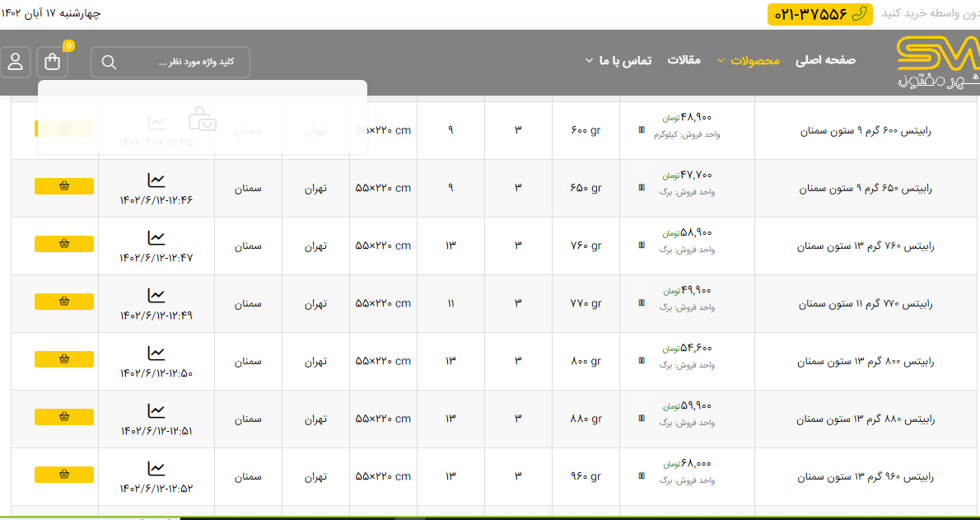Open price chart for رابیتس 650 گرم
This screenshot has height=520, width=980.
pyautogui.click(x=156, y=180)
